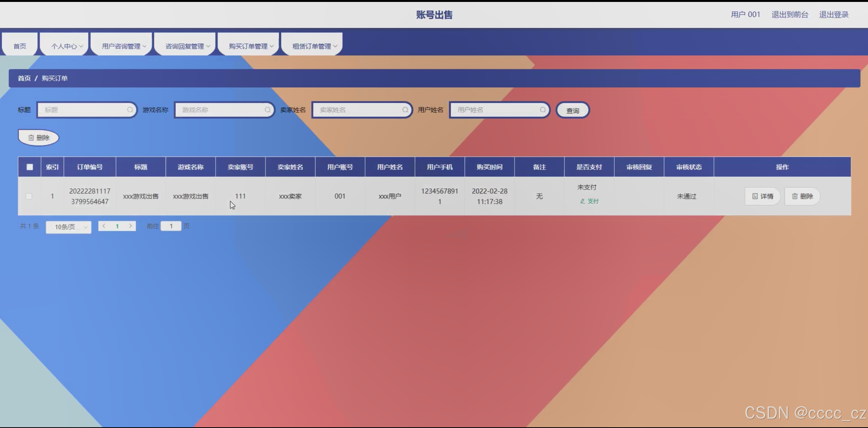Viewport: 868px width, 428px height.
Task: Click search icon in 游戏名称 field
Action: click(x=267, y=110)
